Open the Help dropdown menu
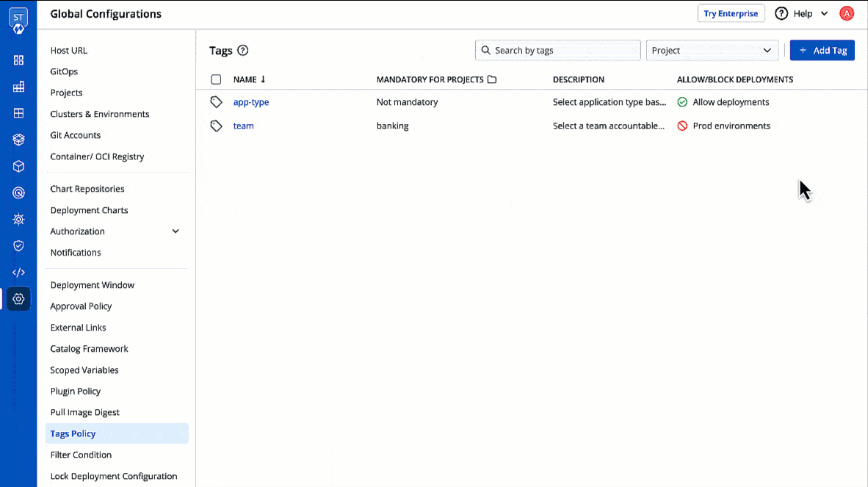This screenshot has width=868, height=487. (x=800, y=13)
